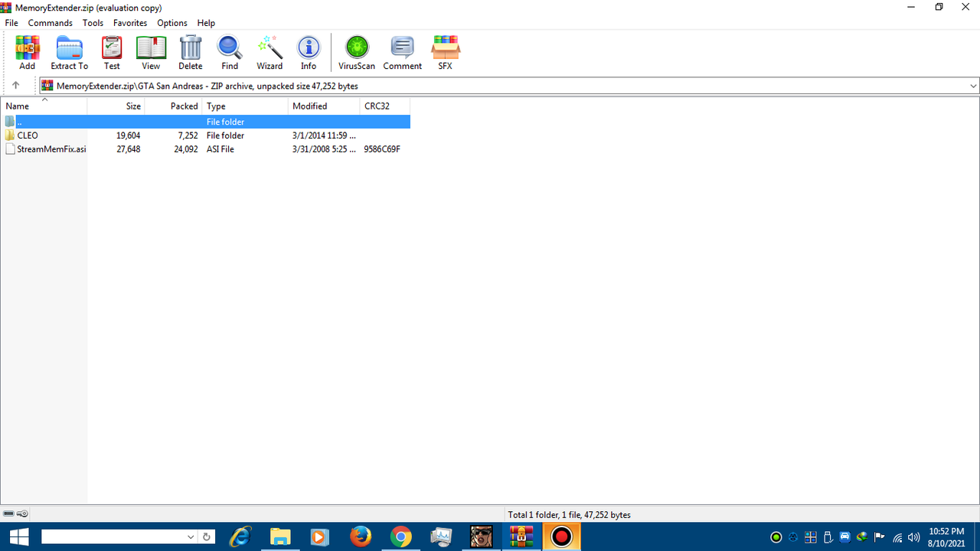
Task: Run the Test archive tool
Action: point(112,52)
